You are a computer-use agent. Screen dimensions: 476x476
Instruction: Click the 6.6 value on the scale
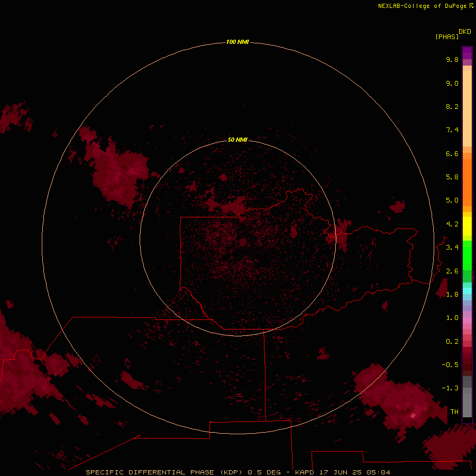point(452,153)
